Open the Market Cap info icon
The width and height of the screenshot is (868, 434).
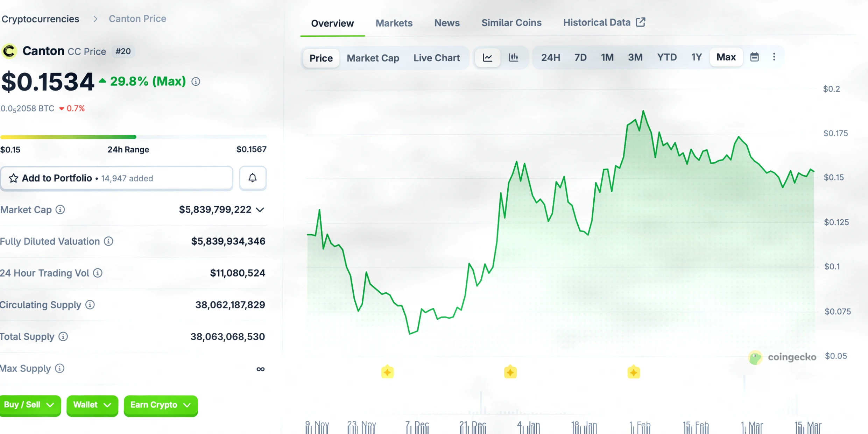[60, 209]
